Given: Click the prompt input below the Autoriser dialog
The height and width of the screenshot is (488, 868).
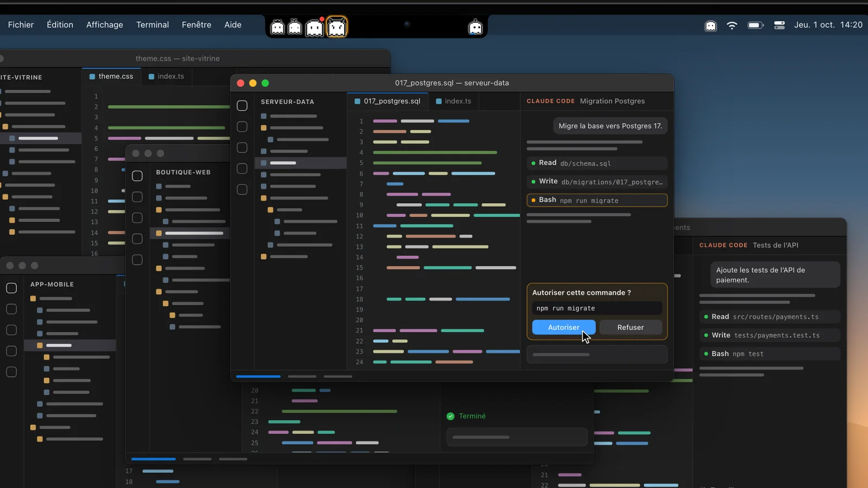Looking at the screenshot, I should 597,355.
